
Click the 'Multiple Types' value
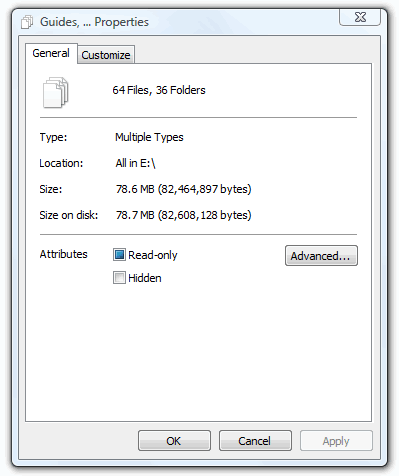click(x=149, y=137)
